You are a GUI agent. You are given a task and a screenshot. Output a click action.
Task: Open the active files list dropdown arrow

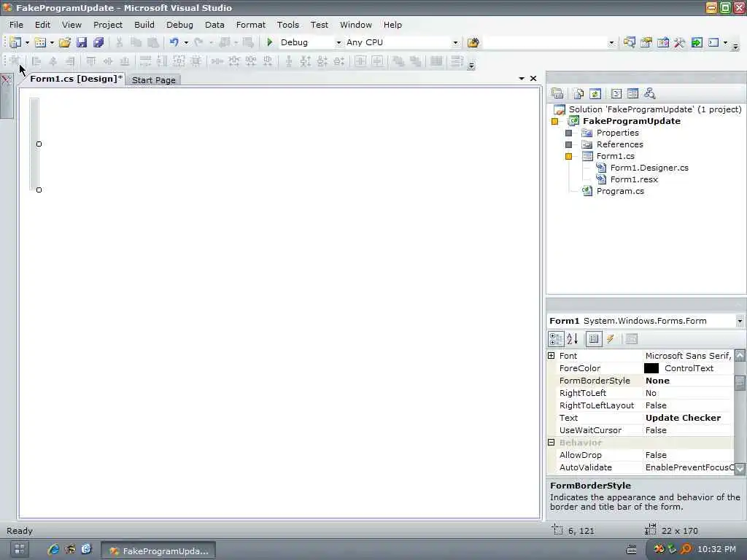pos(522,79)
